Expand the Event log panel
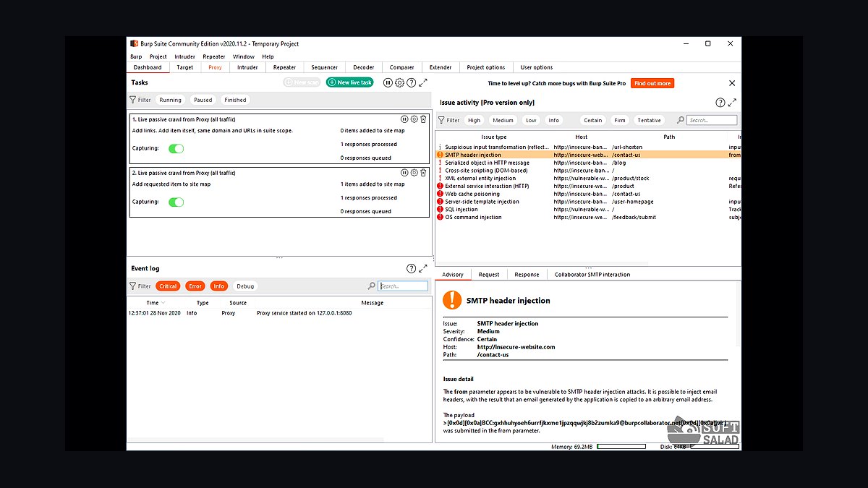The width and height of the screenshot is (868, 488). coord(423,268)
